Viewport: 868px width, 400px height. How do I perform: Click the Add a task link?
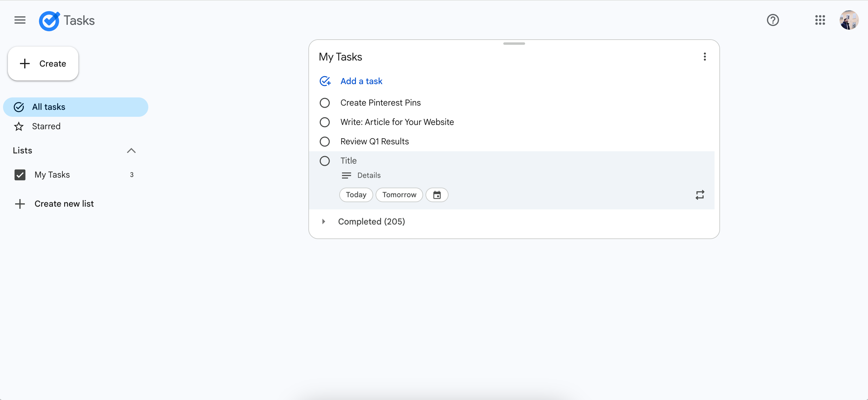[361, 81]
